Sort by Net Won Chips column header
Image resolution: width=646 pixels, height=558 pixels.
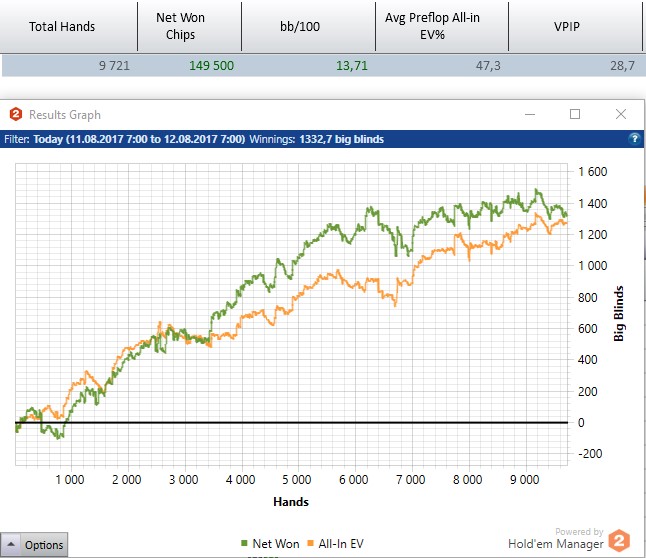pyautogui.click(x=190, y=26)
